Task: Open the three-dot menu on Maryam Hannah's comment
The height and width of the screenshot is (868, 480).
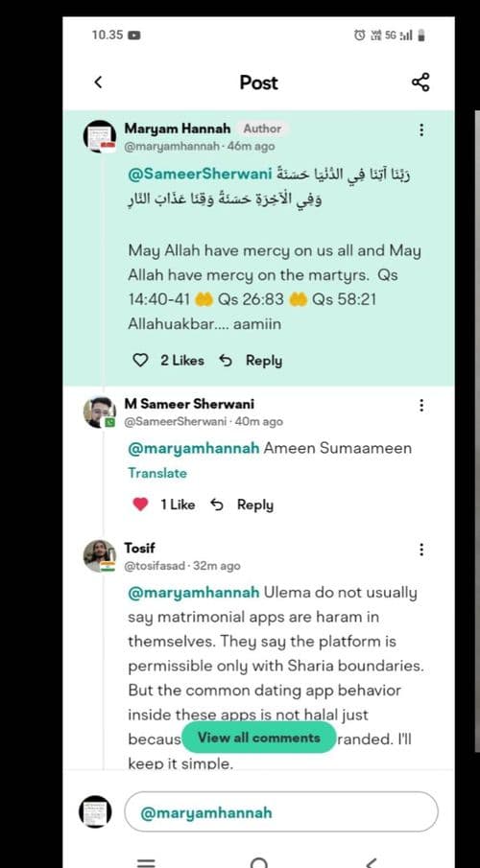Action: pyautogui.click(x=421, y=130)
